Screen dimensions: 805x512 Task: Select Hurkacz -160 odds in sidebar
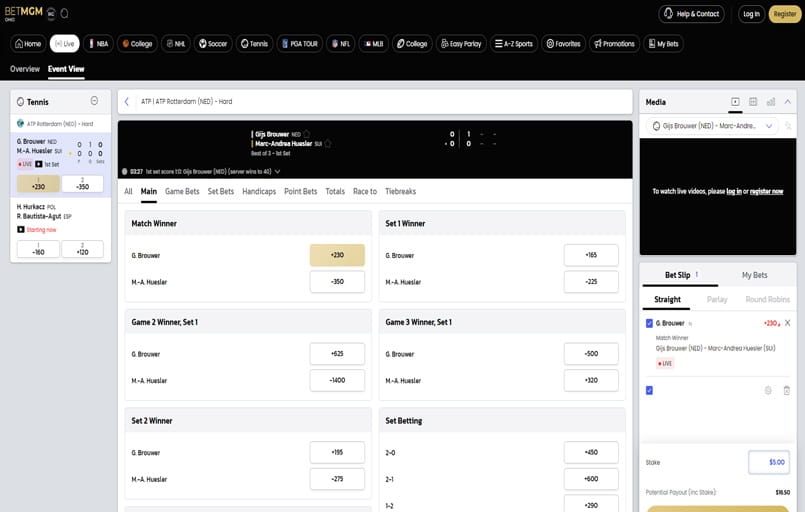[x=39, y=249]
